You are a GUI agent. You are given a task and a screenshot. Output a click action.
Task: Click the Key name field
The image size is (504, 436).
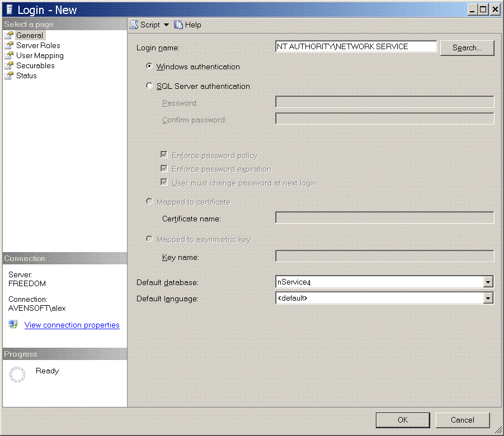385,256
